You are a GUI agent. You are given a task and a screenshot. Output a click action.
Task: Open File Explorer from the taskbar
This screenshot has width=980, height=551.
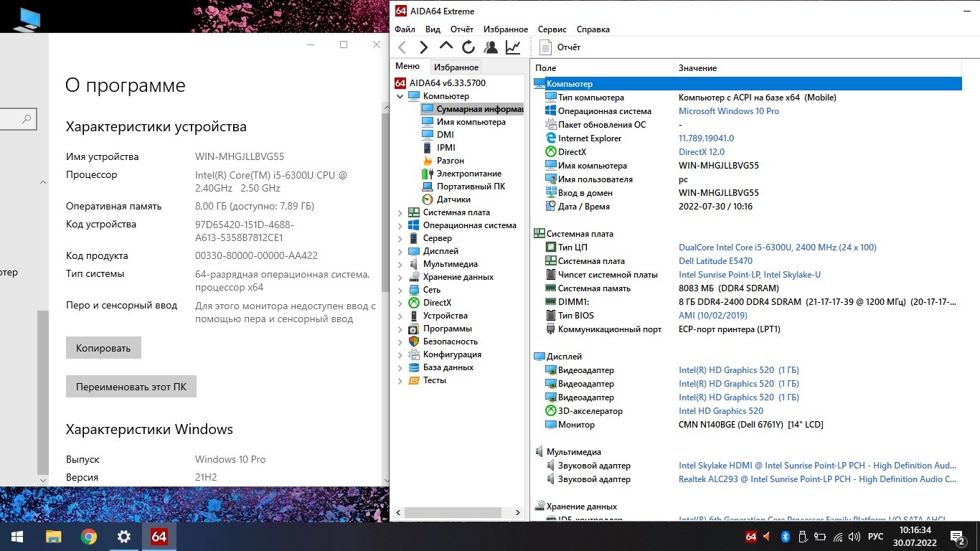[54, 537]
